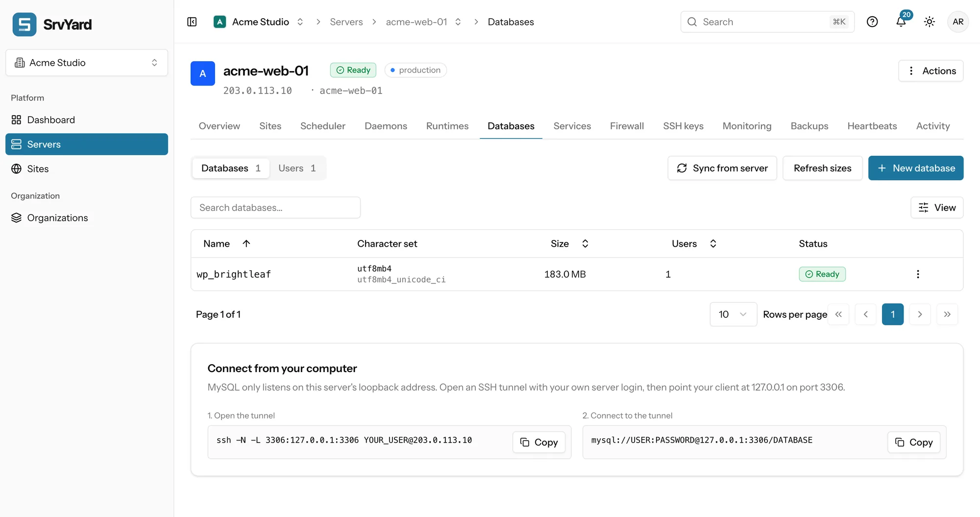Click New database button

tap(916, 168)
